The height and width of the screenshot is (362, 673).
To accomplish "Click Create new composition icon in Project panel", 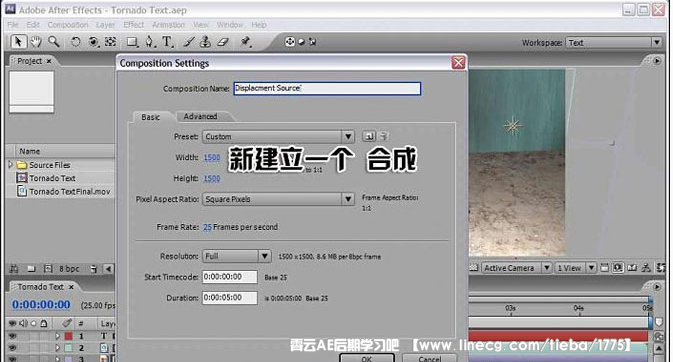I will pos(48,269).
